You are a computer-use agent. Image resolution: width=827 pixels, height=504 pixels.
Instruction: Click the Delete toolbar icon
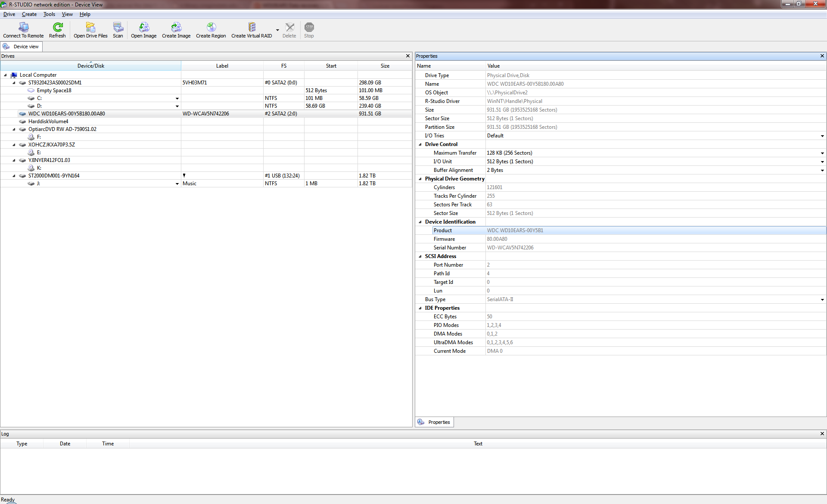[x=289, y=27]
